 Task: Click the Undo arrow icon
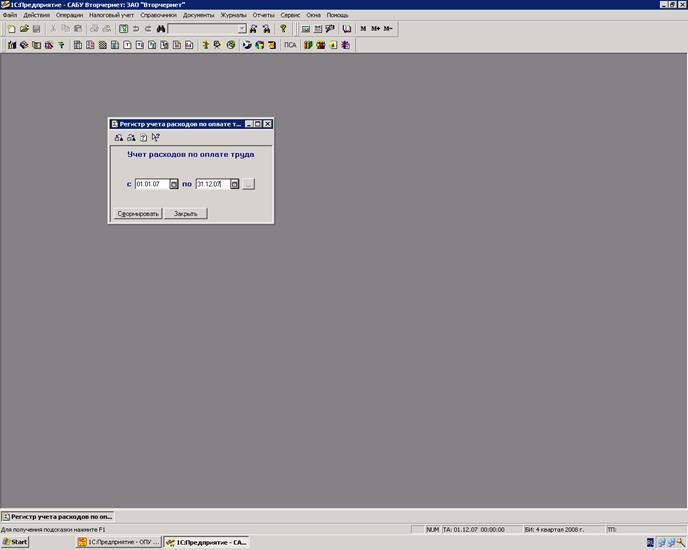pos(136,29)
